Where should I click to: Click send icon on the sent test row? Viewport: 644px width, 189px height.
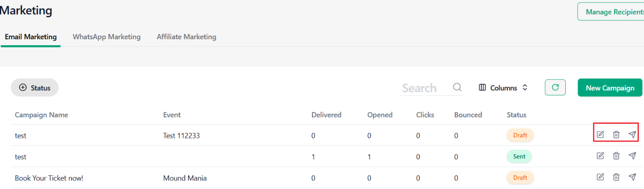[632, 156]
